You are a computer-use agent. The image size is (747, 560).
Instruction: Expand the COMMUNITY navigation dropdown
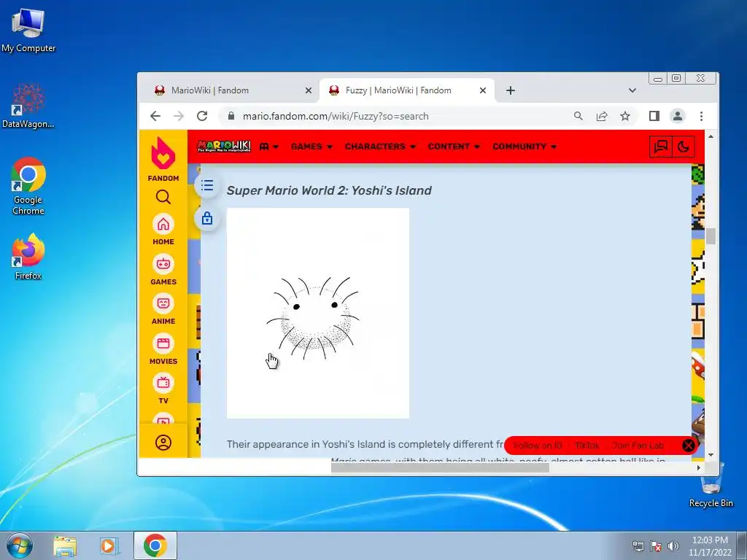[x=525, y=147]
